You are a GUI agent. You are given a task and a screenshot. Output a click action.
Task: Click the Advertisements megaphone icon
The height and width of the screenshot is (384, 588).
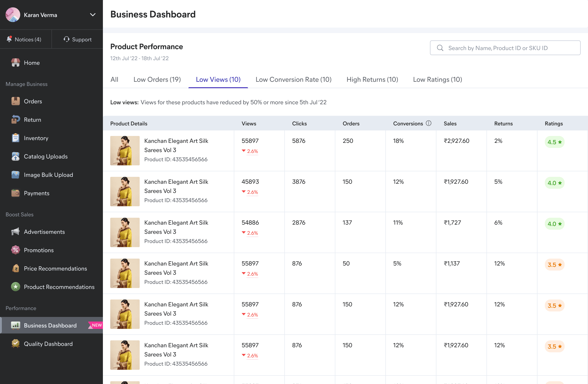15,232
